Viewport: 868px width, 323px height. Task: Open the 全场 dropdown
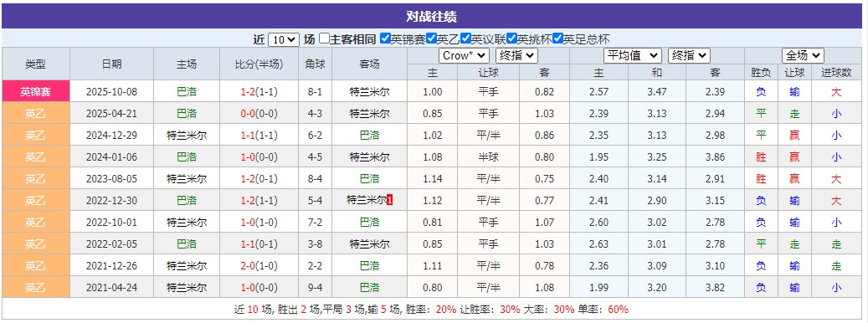tap(804, 56)
